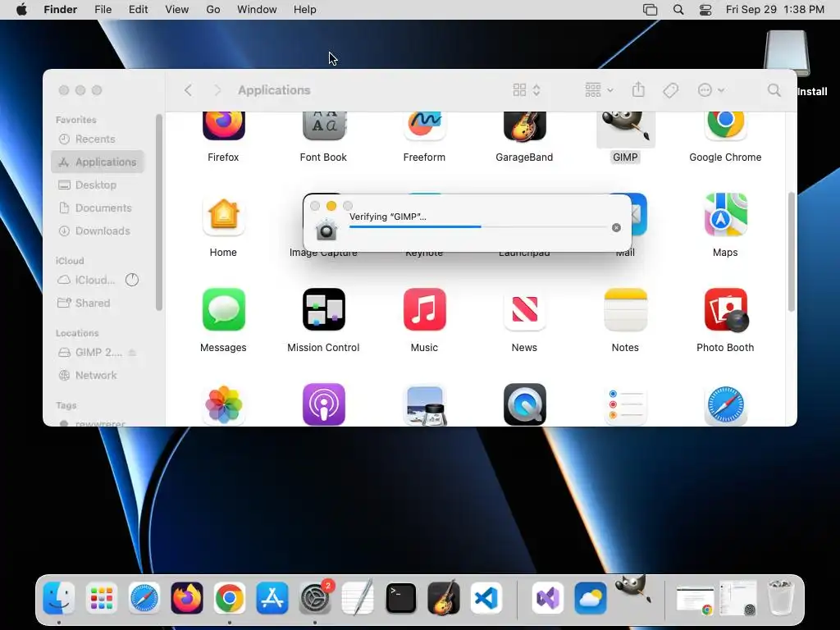
Task: Open the File menu
Action: (x=103, y=10)
